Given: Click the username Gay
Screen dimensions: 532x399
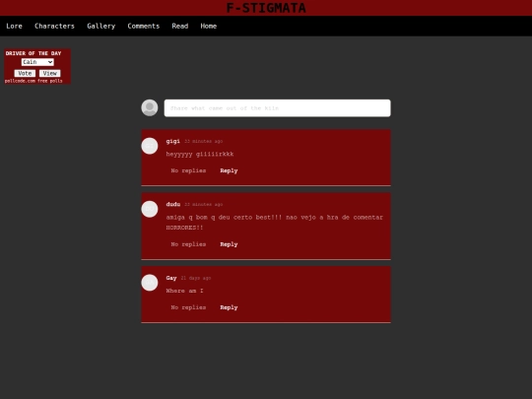Looking at the screenshot, I should pyautogui.click(x=171, y=278).
